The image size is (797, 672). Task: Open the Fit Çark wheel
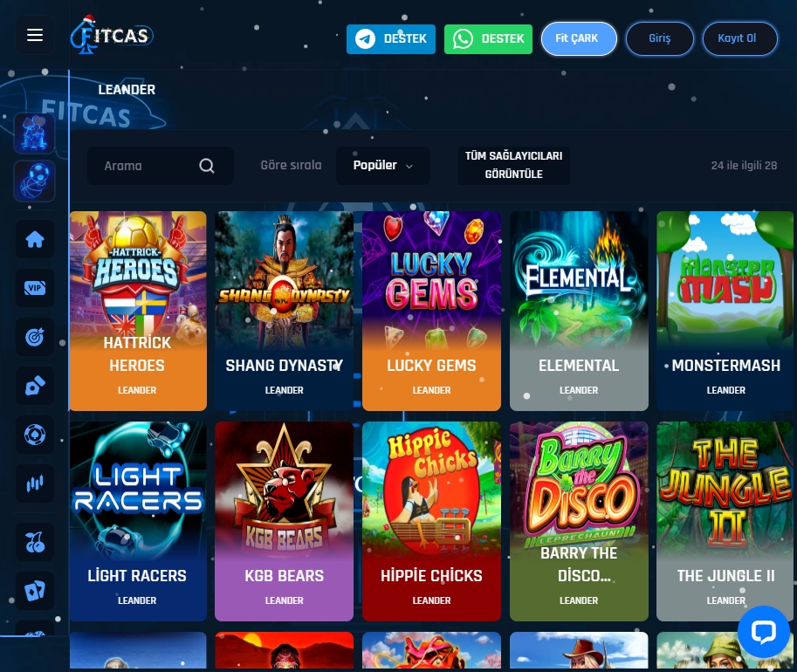(x=579, y=38)
